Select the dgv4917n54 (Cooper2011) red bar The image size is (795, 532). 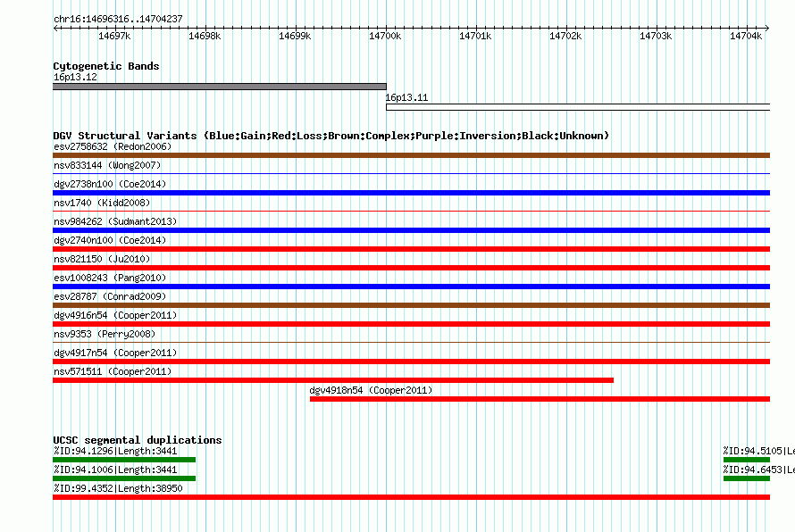click(411, 362)
